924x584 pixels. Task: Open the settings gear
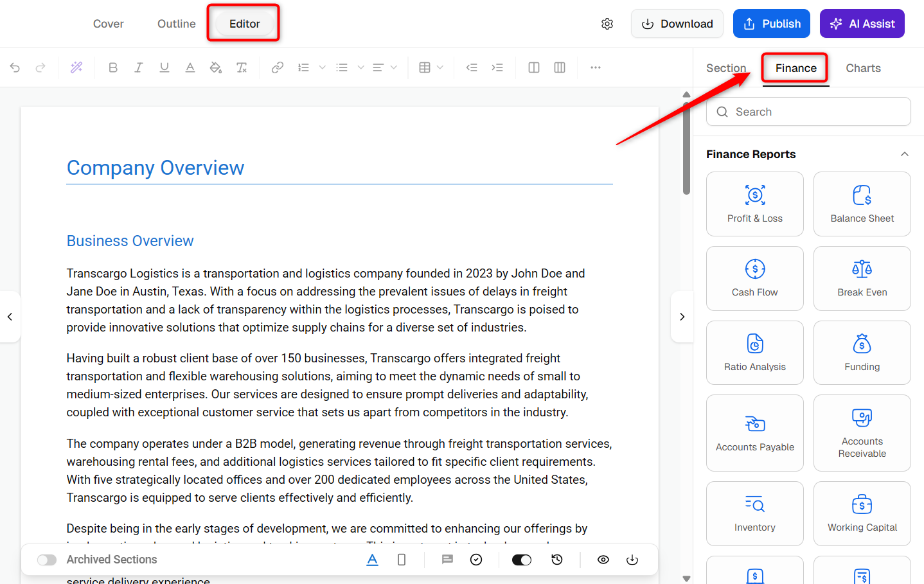(x=607, y=24)
